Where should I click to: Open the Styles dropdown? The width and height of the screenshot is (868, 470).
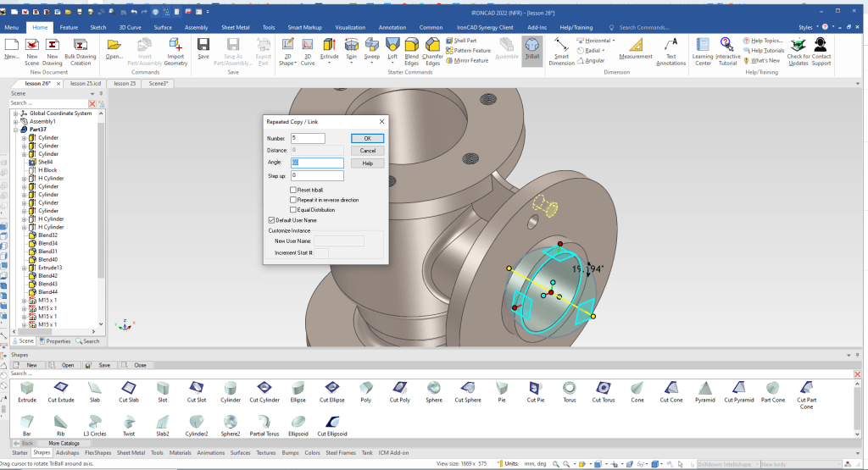pyautogui.click(x=808, y=27)
